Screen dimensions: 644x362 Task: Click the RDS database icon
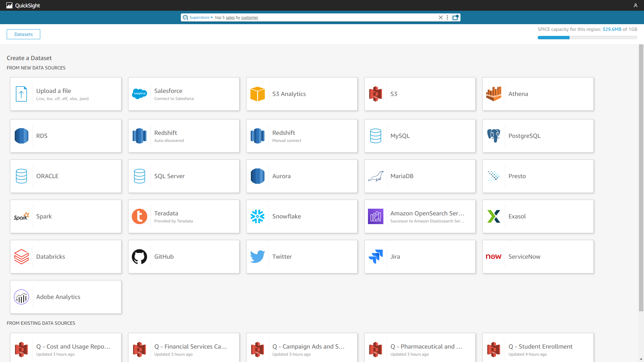coord(21,136)
